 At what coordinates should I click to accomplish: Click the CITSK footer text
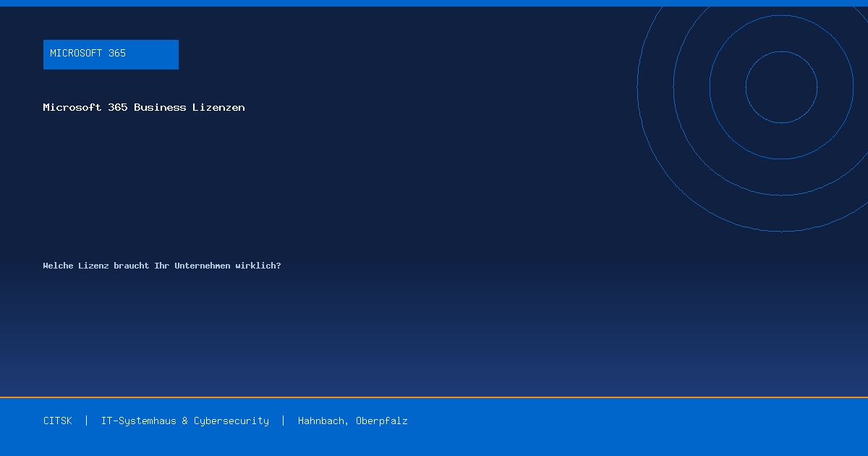point(58,421)
